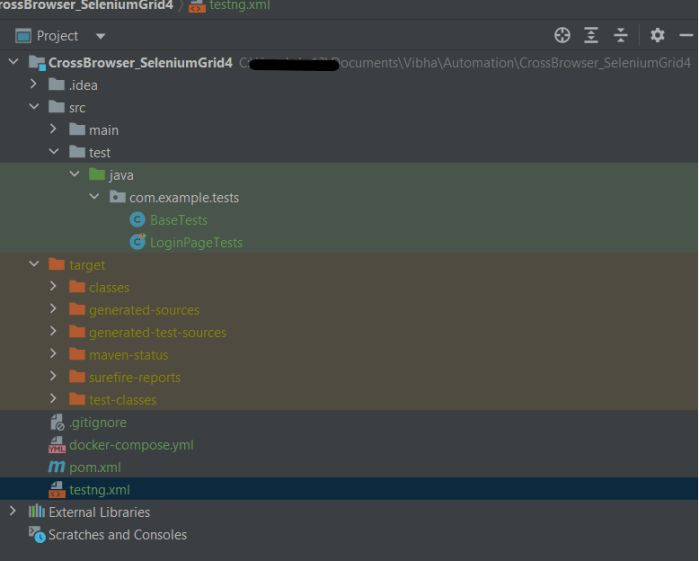Select the testng.xml file name in tree

99,490
